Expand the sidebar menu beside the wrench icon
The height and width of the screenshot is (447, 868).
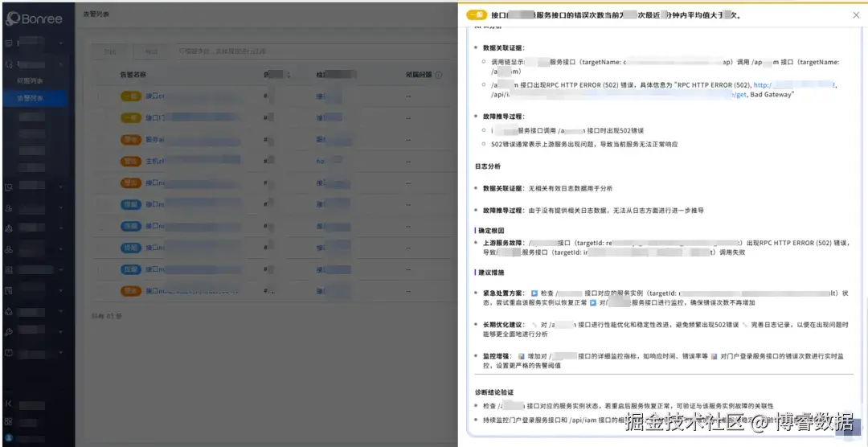(x=61, y=332)
